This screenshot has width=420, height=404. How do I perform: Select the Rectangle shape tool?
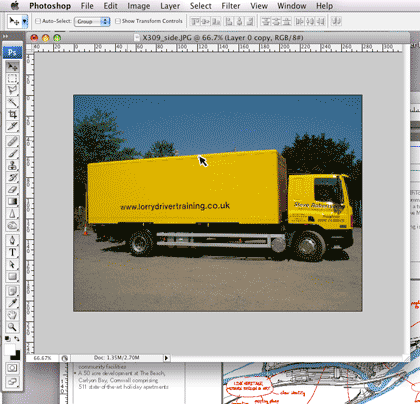click(13, 276)
